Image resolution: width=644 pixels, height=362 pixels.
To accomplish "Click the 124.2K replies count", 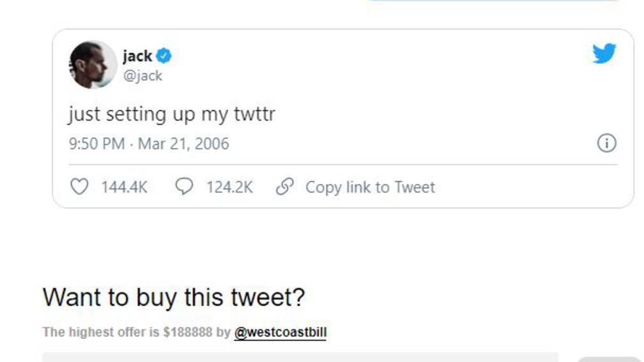I will point(229,187).
